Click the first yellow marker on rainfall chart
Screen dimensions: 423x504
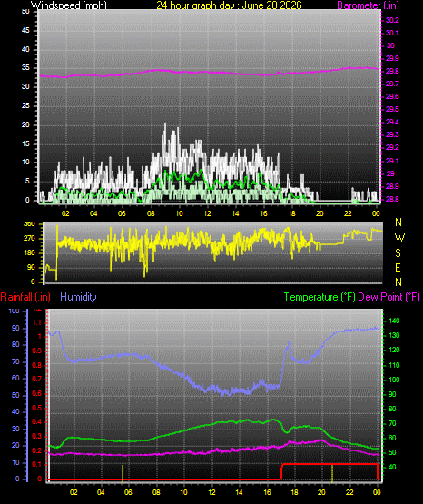tap(123, 473)
